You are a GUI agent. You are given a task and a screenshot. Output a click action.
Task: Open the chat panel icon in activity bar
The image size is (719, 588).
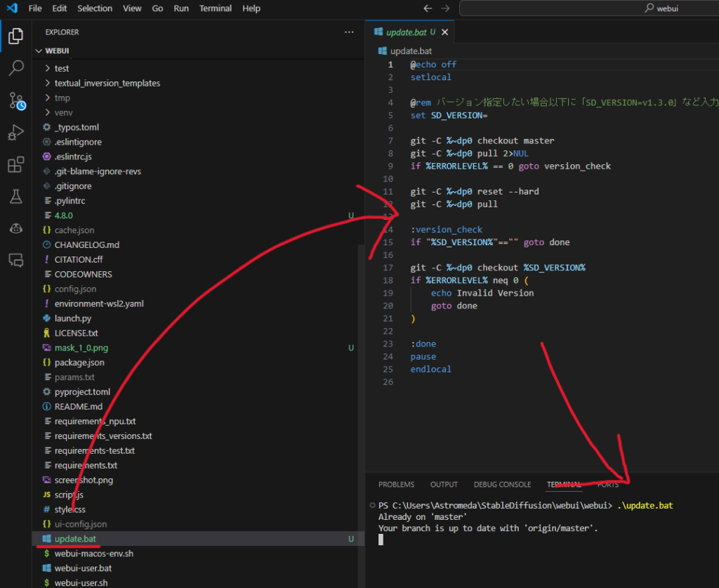pos(16,261)
